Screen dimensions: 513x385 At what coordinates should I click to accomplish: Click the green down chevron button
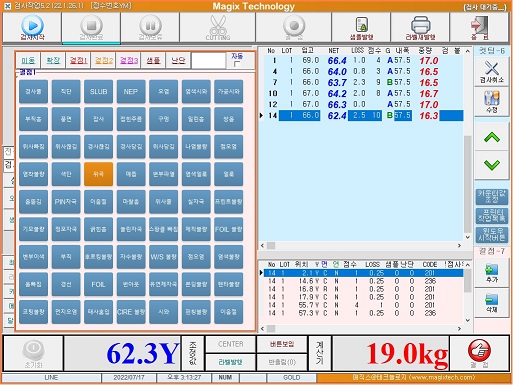tap(492, 165)
